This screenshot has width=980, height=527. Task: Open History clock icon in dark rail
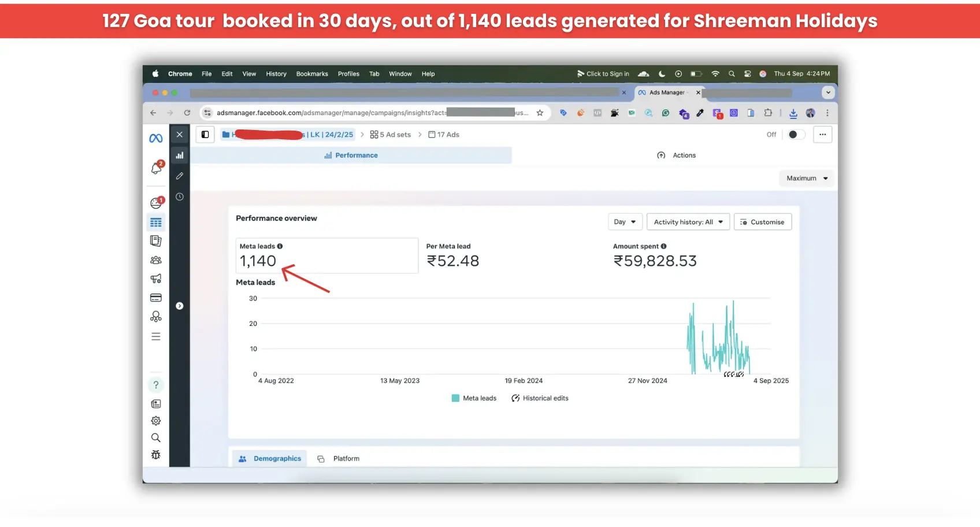pos(180,196)
